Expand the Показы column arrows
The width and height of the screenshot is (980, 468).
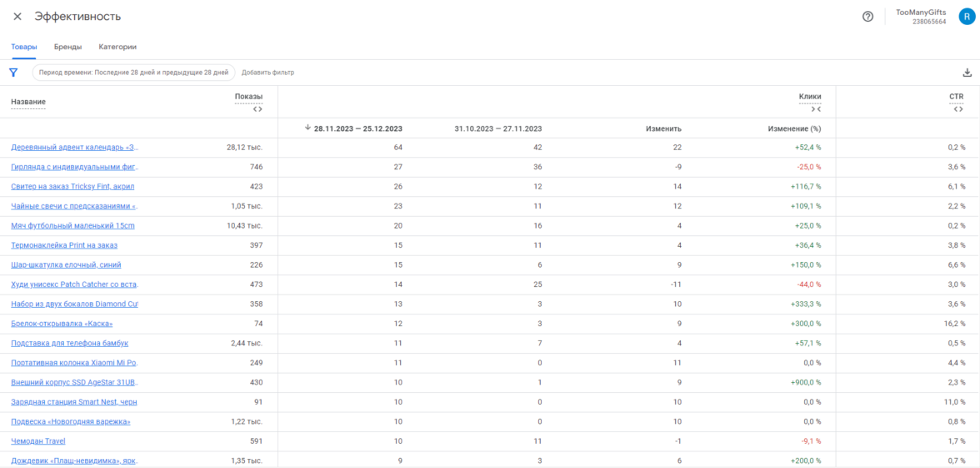257,108
